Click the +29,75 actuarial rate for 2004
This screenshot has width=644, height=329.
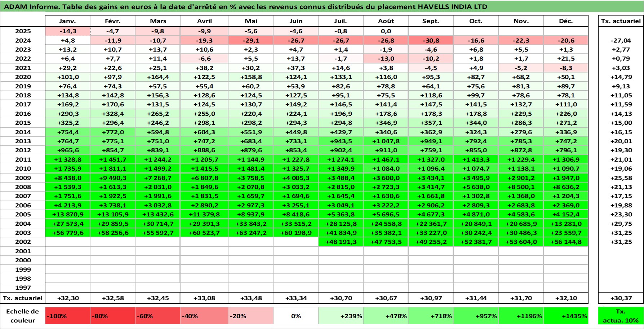621,224
